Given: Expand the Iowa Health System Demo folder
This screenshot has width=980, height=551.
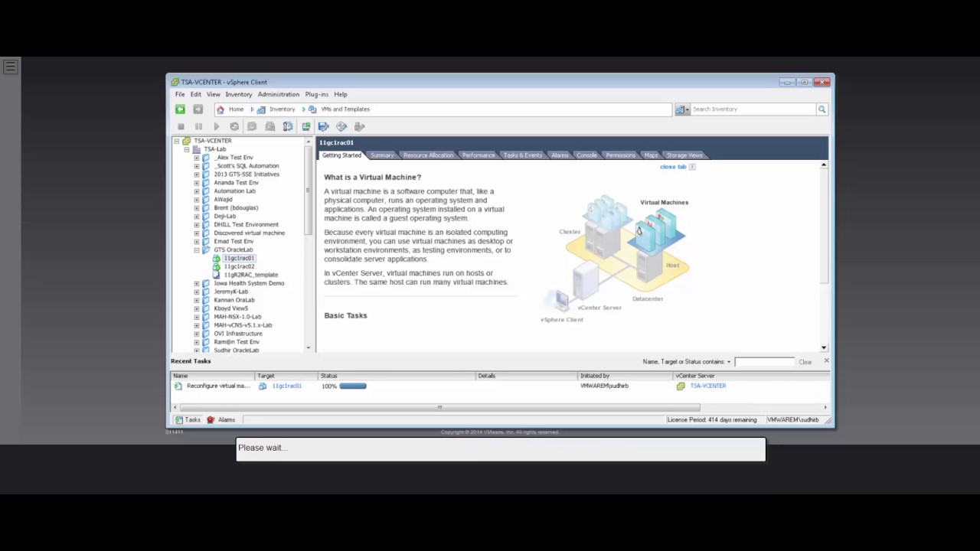Looking at the screenshot, I should (x=197, y=283).
